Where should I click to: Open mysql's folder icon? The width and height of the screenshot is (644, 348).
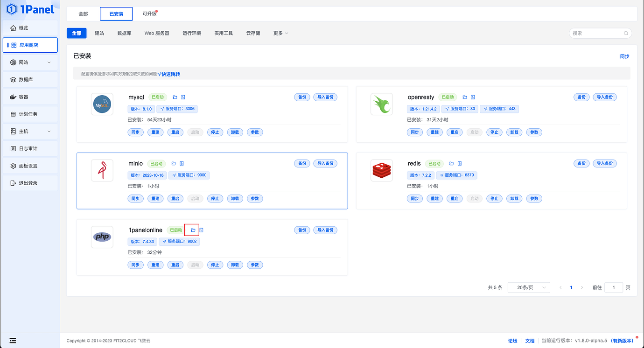(x=175, y=97)
